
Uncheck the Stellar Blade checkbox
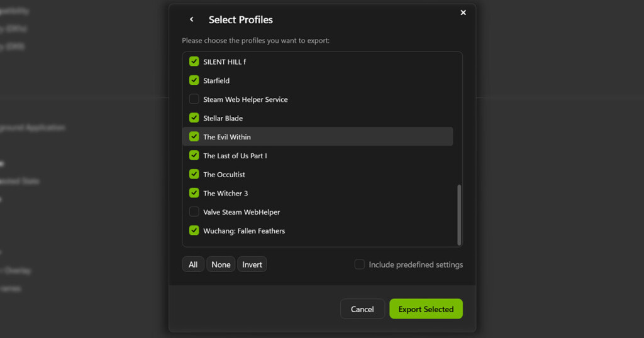pyautogui.click(x=194, y=118)
